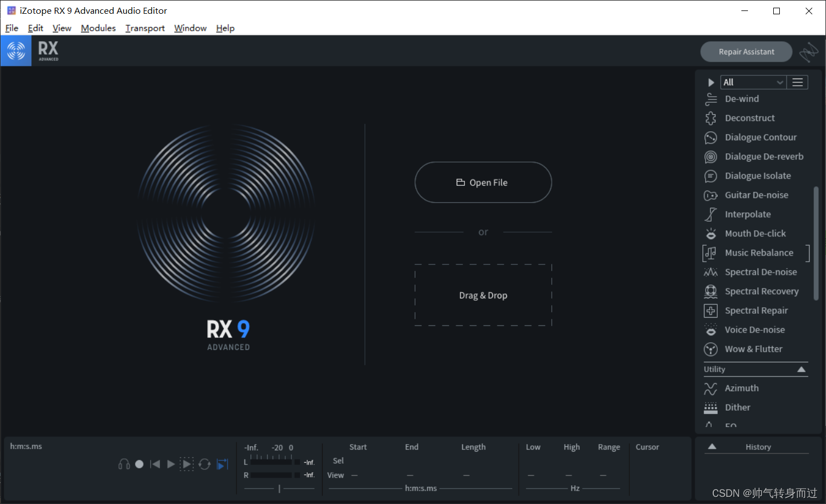Viewport: 826px width, 504px height.
Task: Open the Modules menu
Action: (98, 28)
